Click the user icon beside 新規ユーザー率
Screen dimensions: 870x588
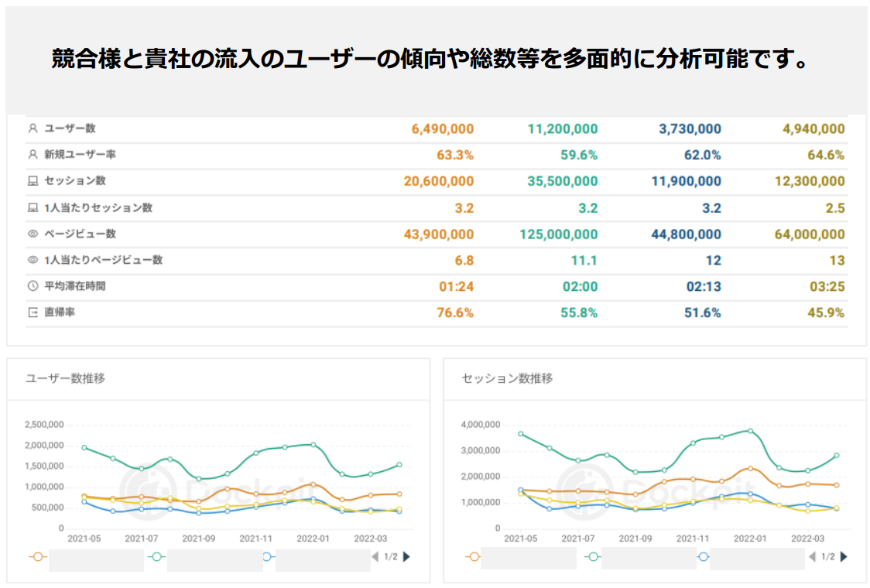[33, 155]
